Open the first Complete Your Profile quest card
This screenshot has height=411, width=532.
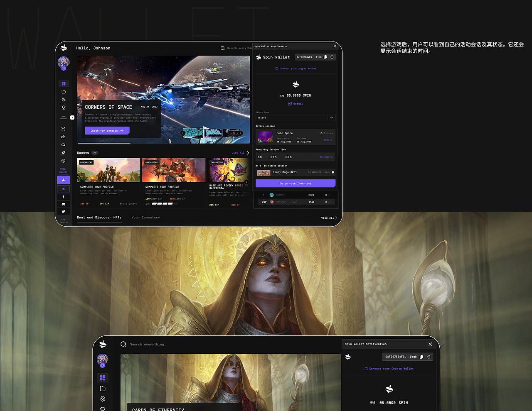click(108, 183)
